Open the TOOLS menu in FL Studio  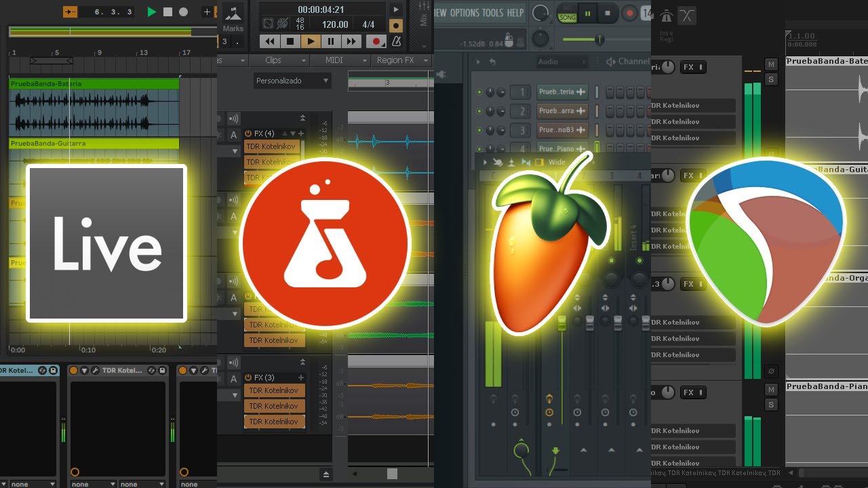(493, 13)
